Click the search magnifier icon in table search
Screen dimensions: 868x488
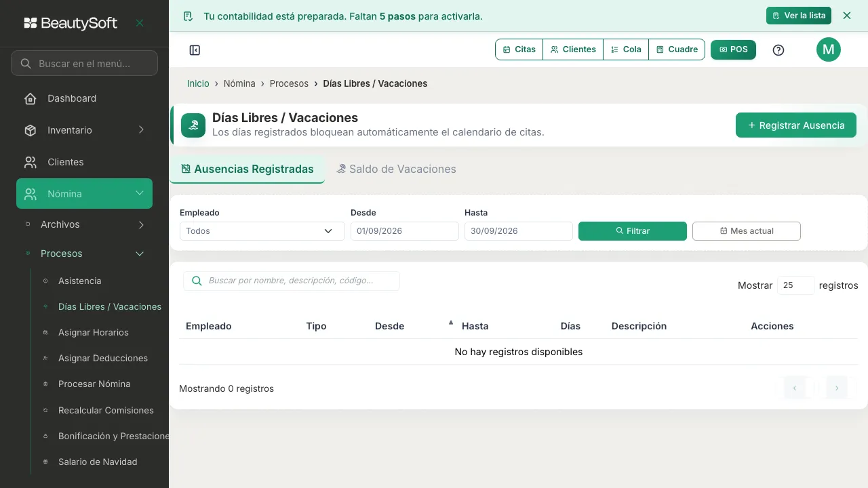point(197,281)
